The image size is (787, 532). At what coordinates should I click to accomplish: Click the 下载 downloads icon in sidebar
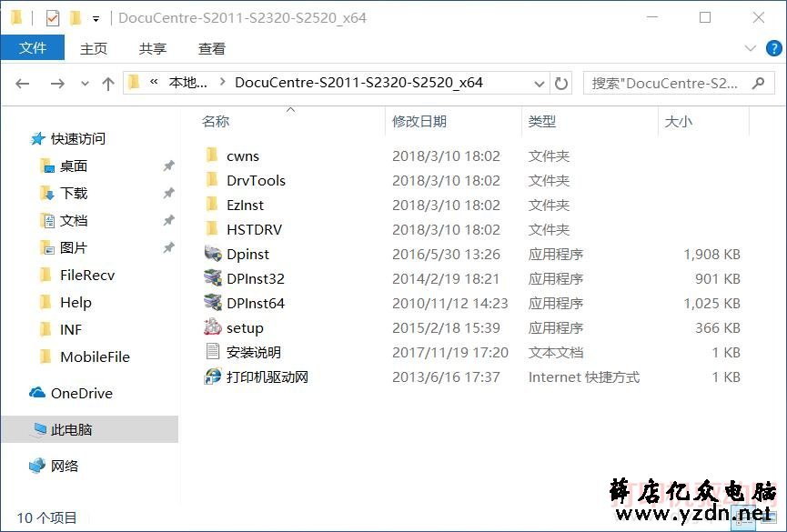[47, 193]
